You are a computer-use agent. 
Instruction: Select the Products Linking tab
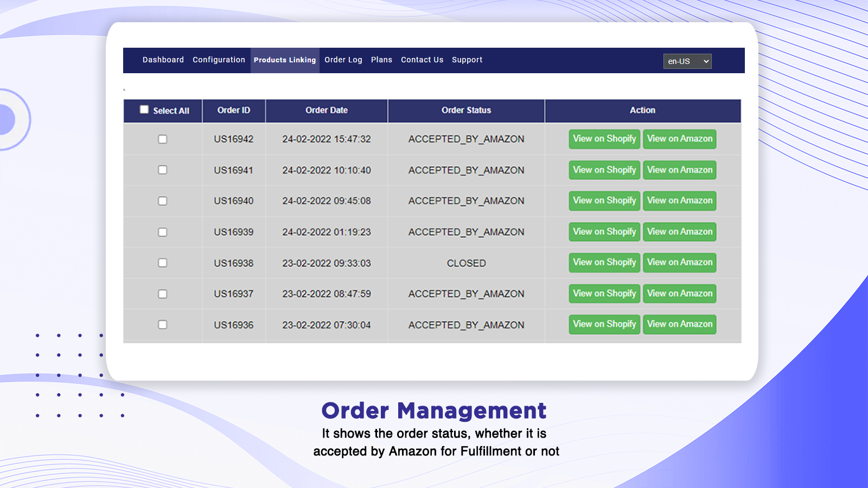(285, 60)
